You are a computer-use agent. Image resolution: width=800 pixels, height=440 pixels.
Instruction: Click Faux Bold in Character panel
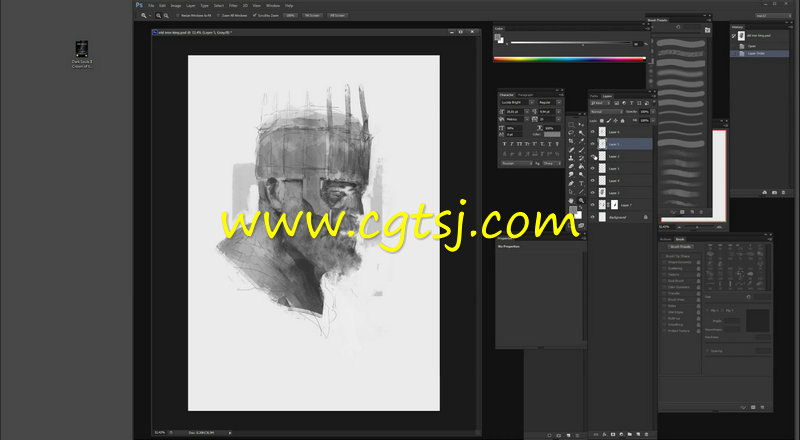point(505,144)
